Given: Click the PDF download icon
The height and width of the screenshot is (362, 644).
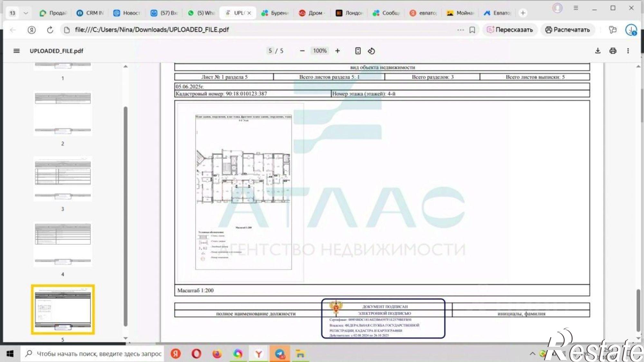Looking at the screenshot, I should 598,51.
